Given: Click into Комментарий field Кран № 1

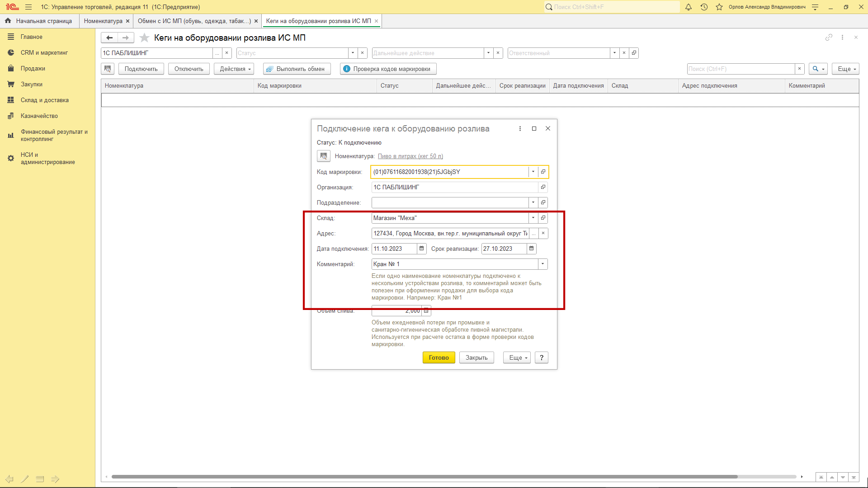Looking at the screenshot, I should [x=454, y=264].
